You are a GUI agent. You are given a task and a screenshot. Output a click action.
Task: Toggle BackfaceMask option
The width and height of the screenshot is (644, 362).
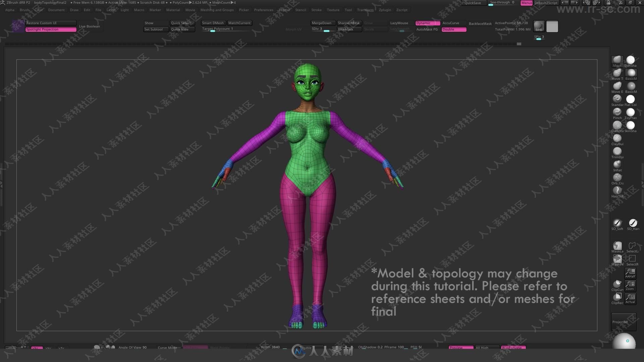(480, 24)
